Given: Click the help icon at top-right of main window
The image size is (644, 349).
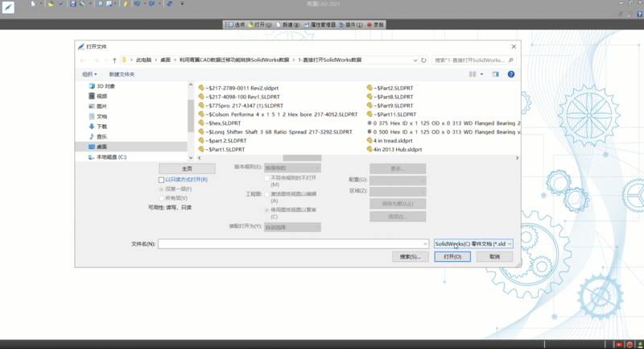Looking at the screenshot, I should click(x=639, y=14).
